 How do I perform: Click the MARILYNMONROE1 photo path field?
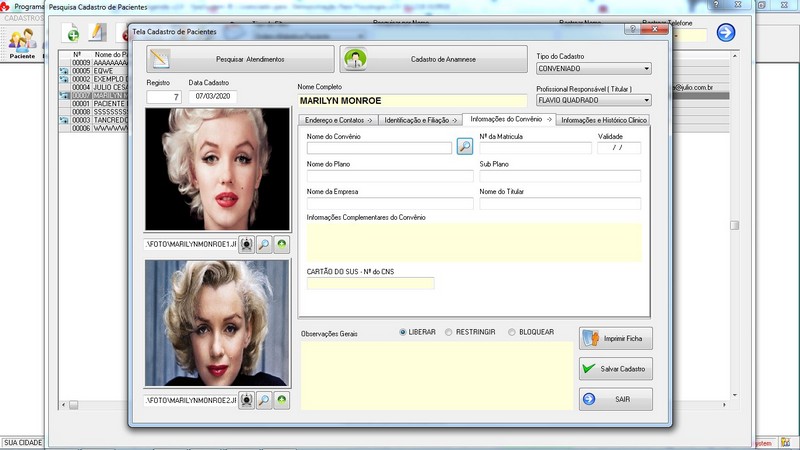[191, 244]
